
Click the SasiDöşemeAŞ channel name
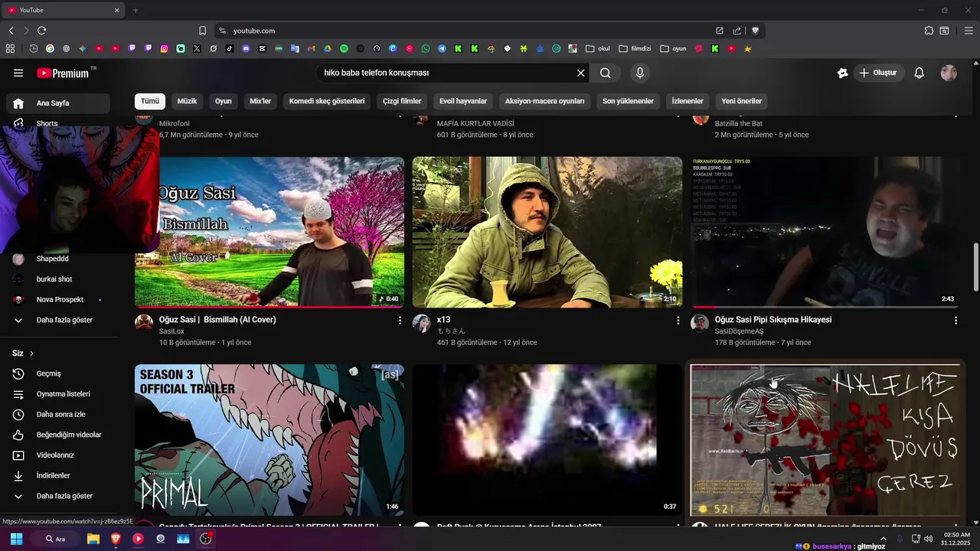pos(739,331)
